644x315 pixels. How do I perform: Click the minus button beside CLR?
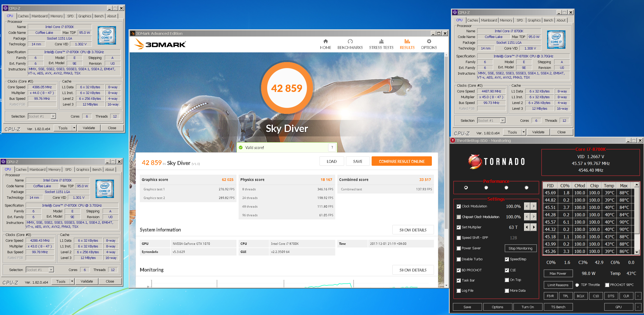[x=638, y=296]
